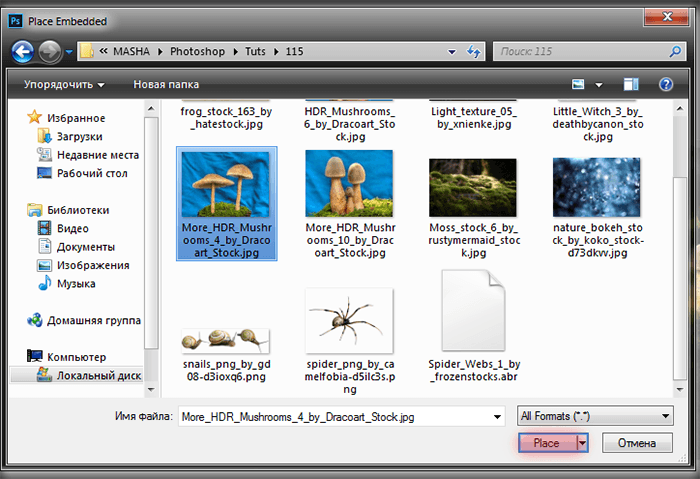This screenshot has width=700, height=479.
Task: Select the Moss_stock_6 image thumbnail
Action: [x=472, y=188]
